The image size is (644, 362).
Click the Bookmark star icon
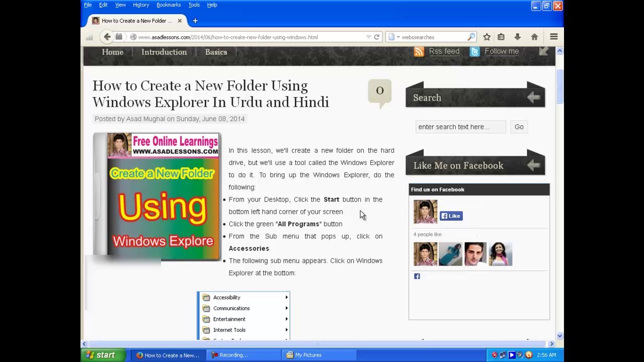point(487,37)
